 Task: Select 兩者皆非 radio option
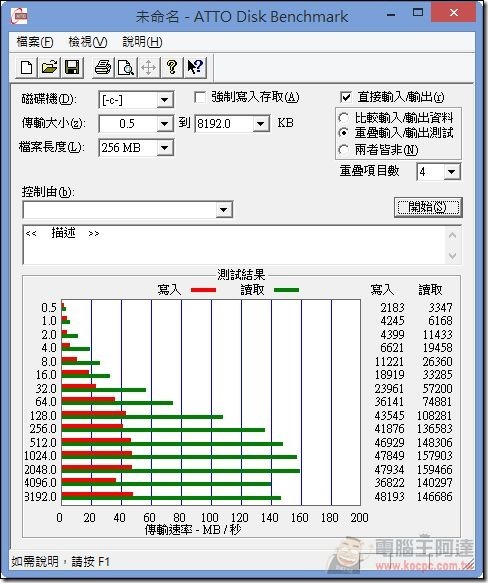[343, 150]
